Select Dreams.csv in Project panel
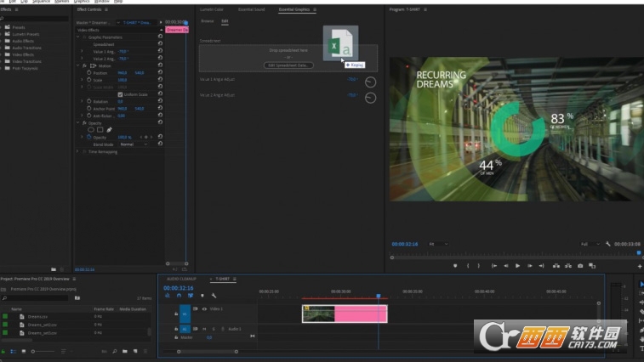 (37, 316)
